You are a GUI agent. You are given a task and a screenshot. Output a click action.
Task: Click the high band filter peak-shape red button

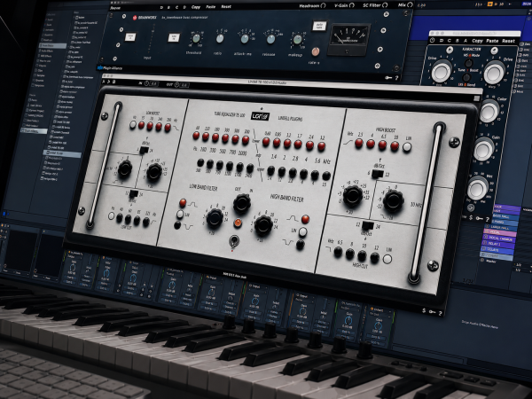(x=305, y=219)
